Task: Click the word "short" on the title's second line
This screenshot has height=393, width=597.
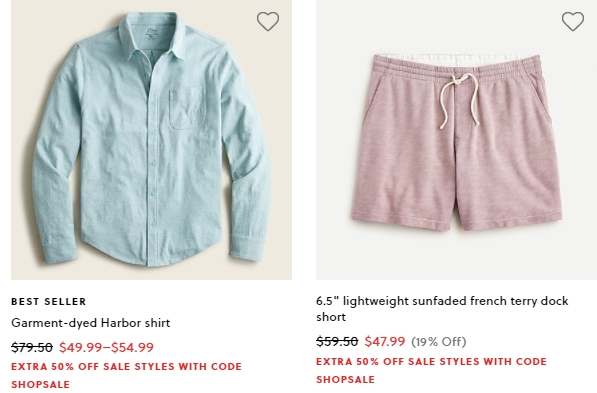Action: pos(331,317)
